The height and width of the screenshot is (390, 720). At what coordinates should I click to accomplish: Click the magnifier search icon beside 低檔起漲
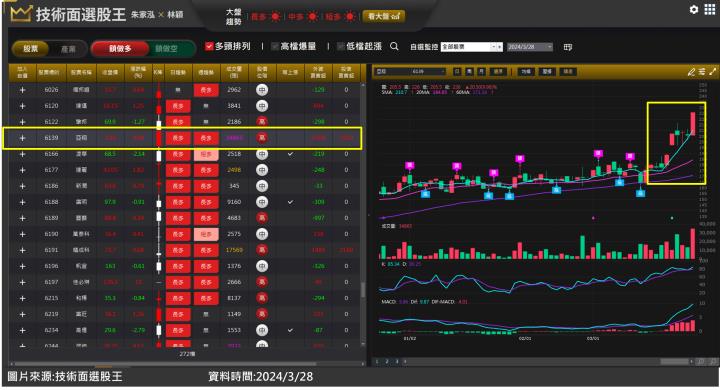pos(394,46)
